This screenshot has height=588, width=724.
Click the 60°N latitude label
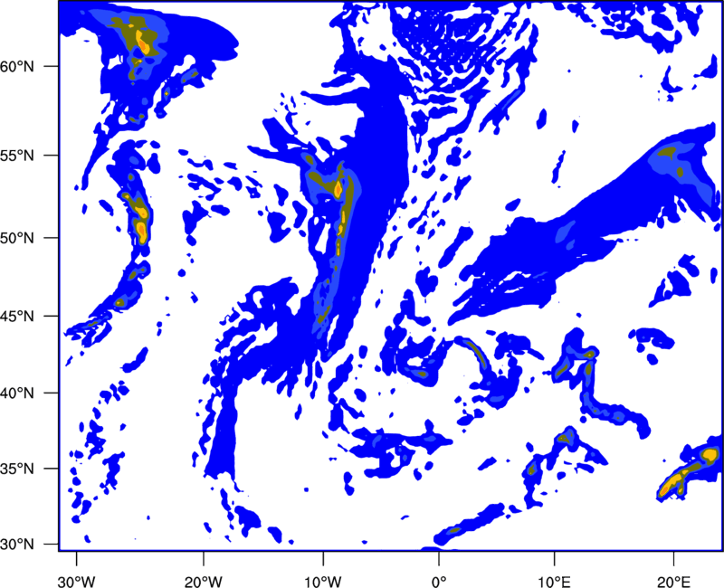point(16,66)
